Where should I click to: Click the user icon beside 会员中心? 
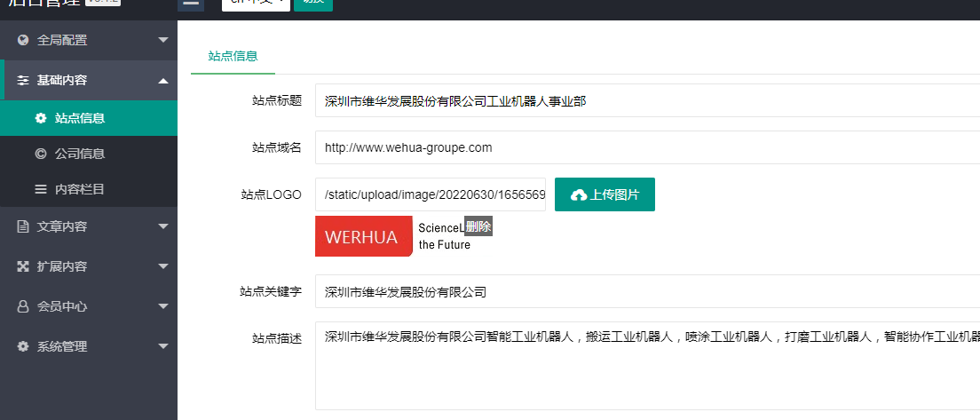[23, 306]
